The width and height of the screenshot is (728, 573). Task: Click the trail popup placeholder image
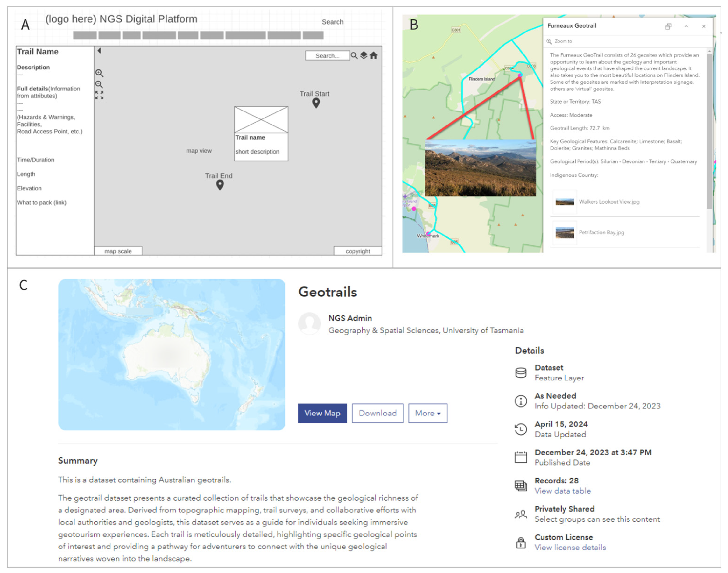click(261, 120)
